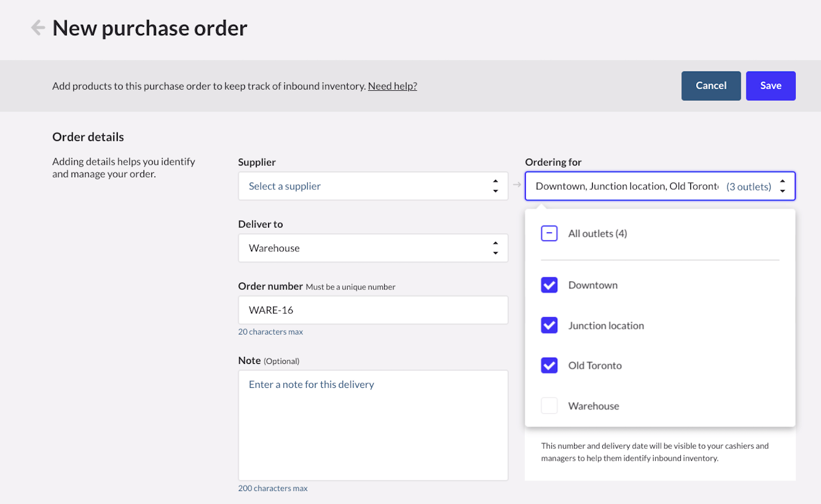This screenshot has height=504, width=821.
Task: Deselect the All outlets checkbox
Action: (549, 233)
